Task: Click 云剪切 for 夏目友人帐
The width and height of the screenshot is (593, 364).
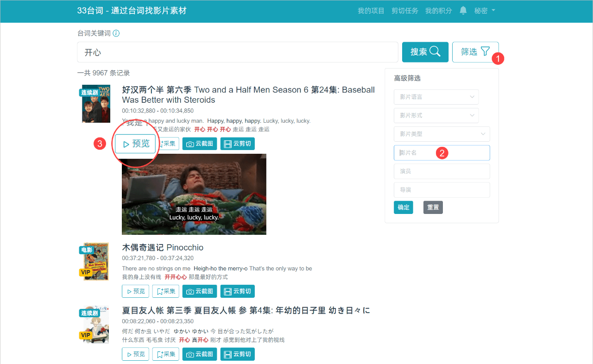Action: tap(238, 354)
